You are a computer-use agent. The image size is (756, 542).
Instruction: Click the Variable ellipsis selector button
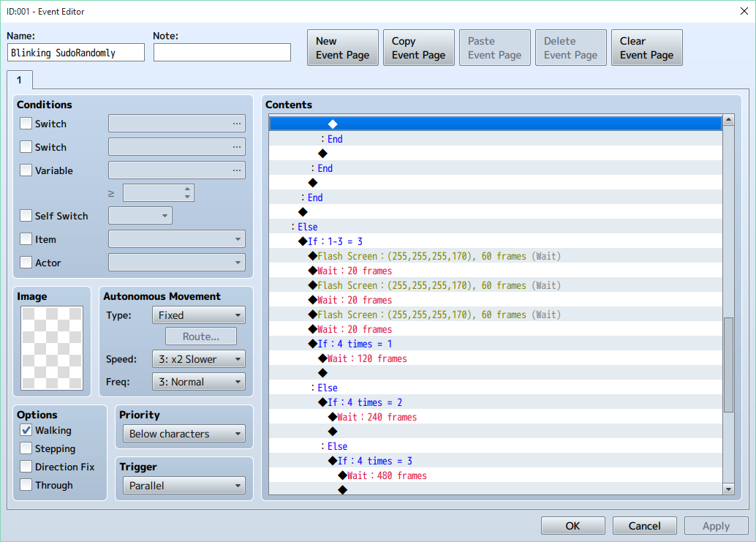click(x=236, y=171)
